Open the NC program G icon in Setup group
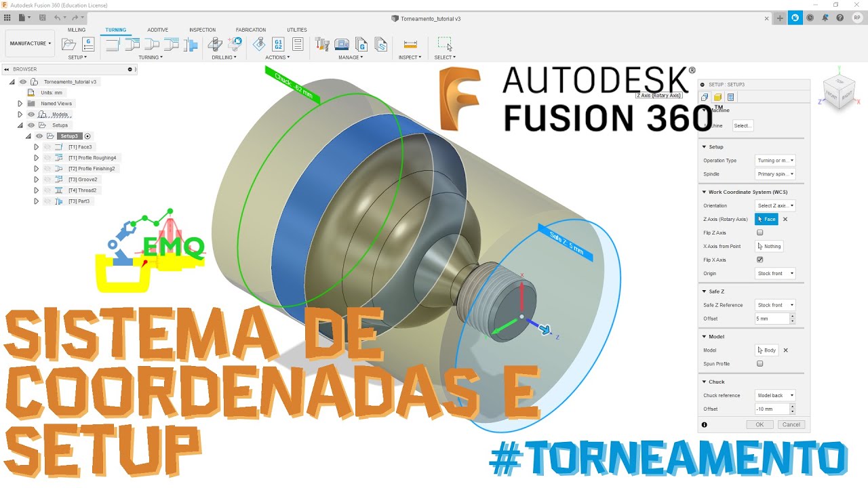 pos(88,44)
